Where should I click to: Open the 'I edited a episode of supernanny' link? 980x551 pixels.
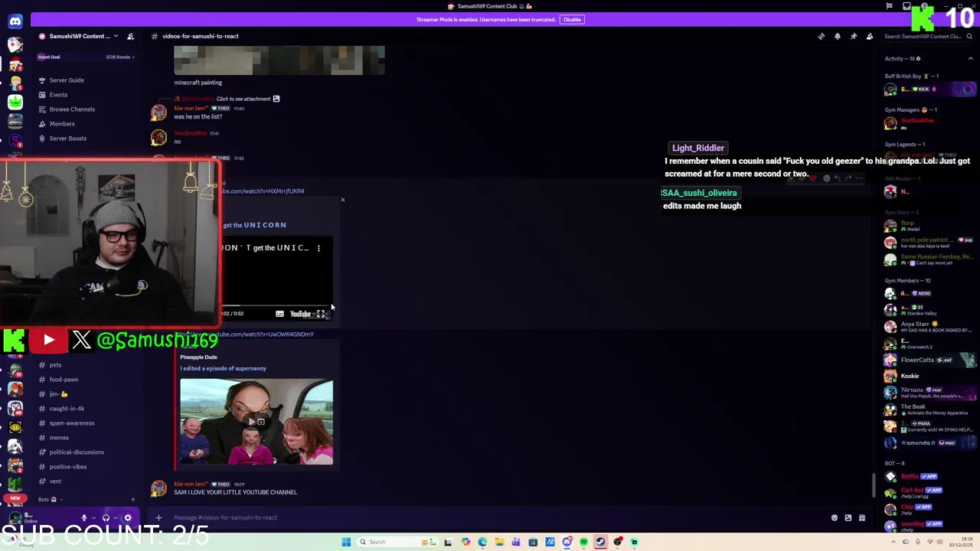pos(223,369)
